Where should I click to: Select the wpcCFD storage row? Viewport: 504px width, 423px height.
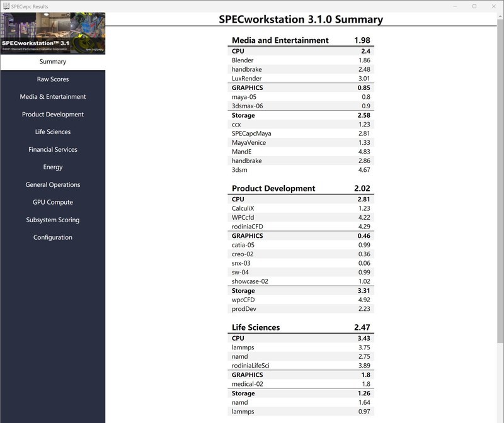point(301,300)
